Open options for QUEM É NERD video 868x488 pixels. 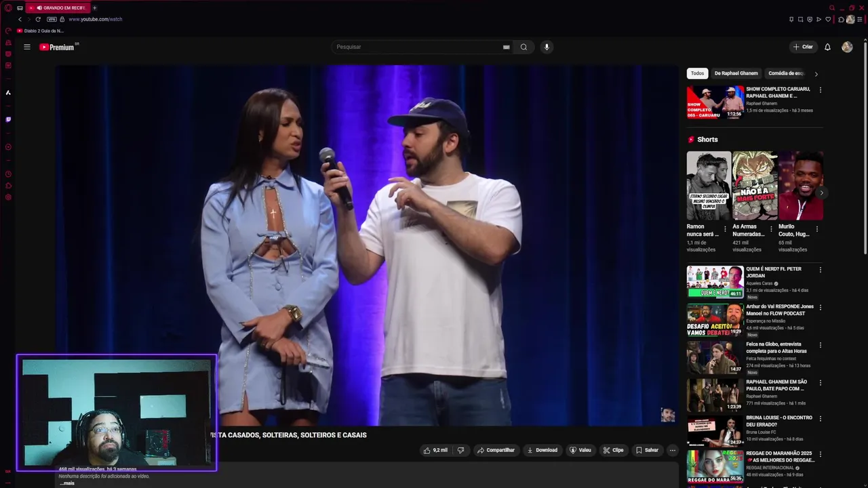820,270
